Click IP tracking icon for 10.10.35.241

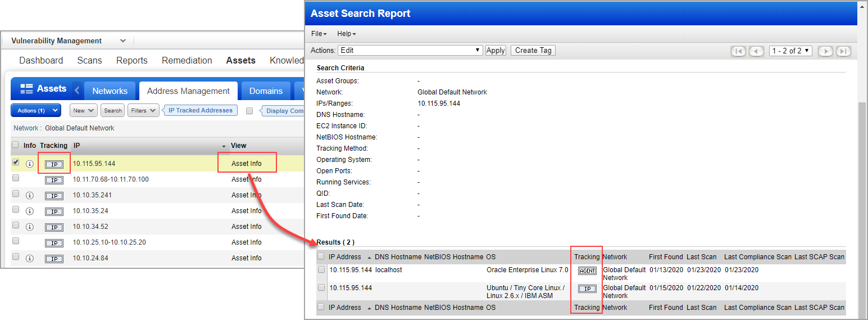point(54,196)
